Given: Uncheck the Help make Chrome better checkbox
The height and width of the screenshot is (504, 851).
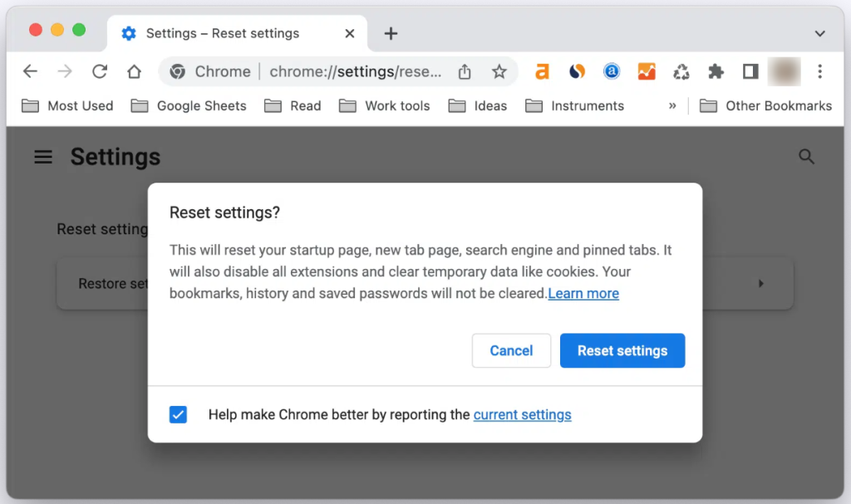Looking at the screenshot, I should (178, 414).
